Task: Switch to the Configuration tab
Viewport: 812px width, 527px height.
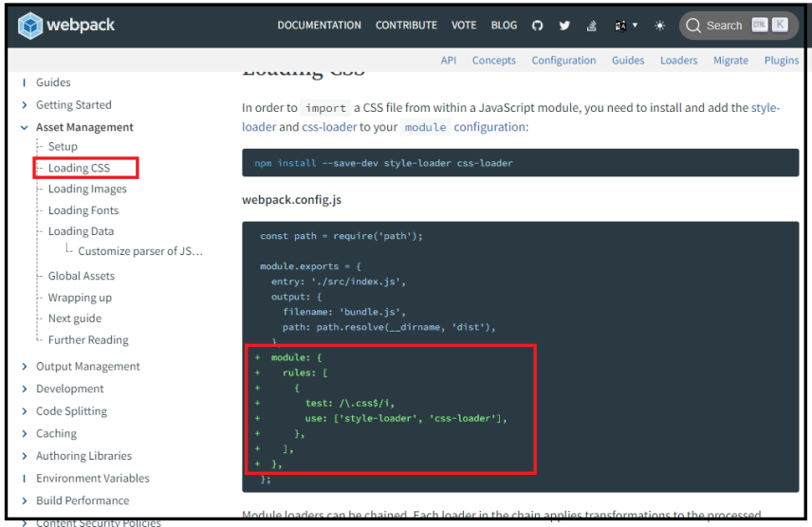Action: point(564,61)
